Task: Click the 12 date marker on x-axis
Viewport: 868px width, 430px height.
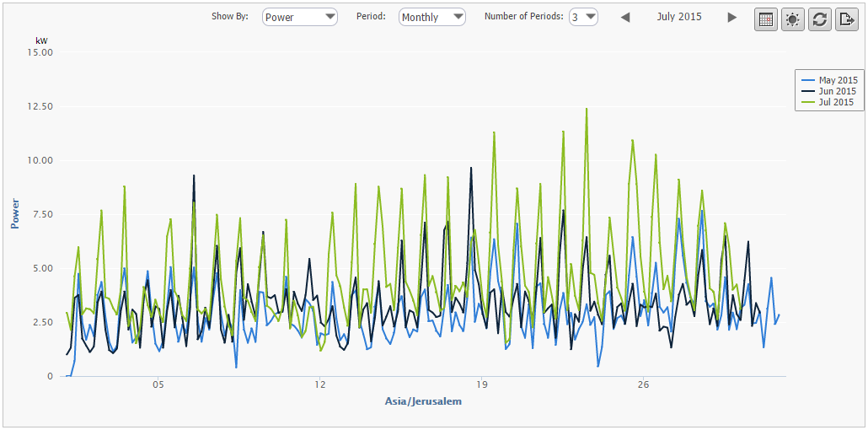Action: click(x=320, y=385)
